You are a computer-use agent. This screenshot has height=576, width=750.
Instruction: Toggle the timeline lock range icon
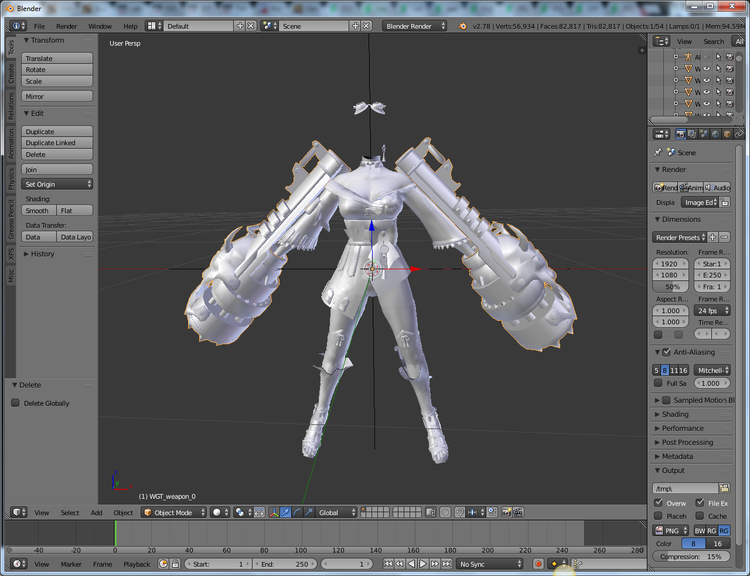(x=176, y=564)
